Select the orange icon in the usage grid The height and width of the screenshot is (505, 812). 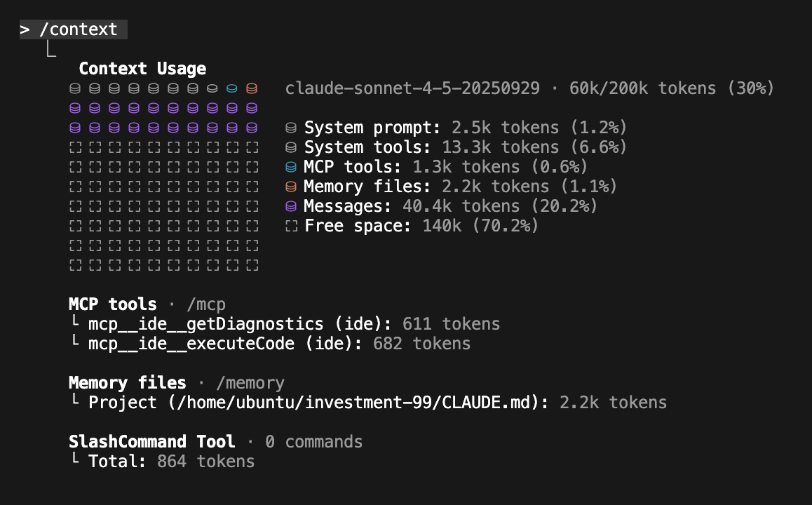tap(252, 89)
